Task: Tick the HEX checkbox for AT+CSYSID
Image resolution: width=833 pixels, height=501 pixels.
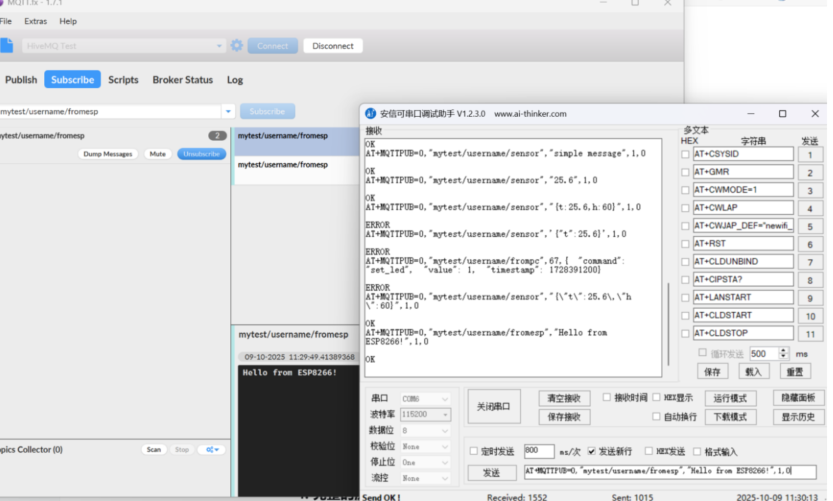Action: pos(685,154)
